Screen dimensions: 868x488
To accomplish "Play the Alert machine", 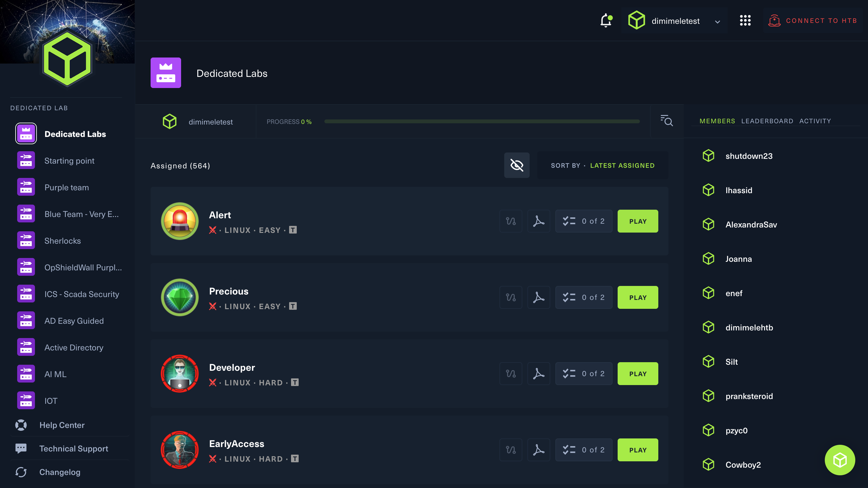I will pyautogui.click(x=638, y=221).
